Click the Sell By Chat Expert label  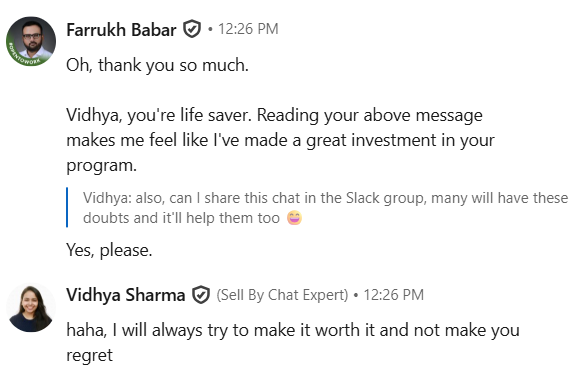[282, 295]
